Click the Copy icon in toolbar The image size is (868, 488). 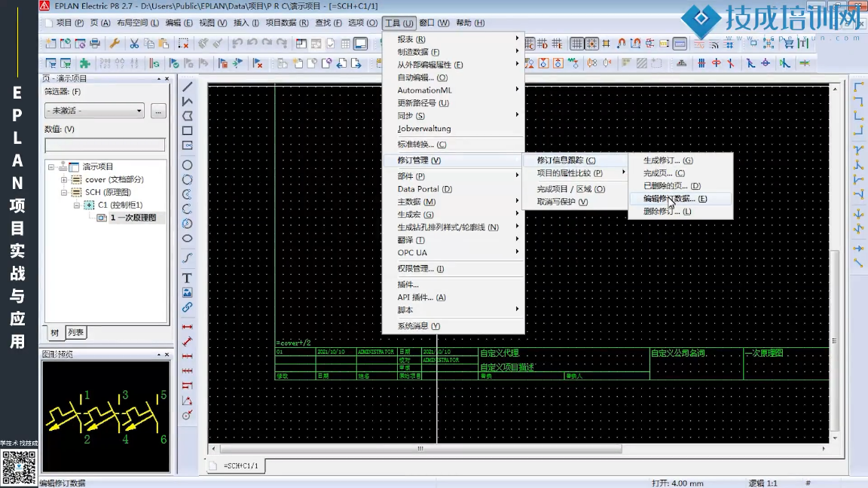[x=149, y=43]
